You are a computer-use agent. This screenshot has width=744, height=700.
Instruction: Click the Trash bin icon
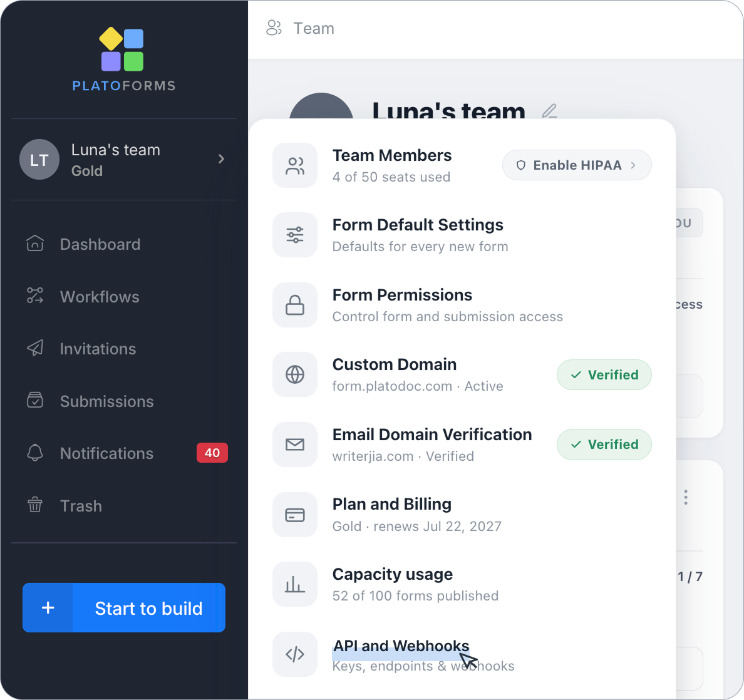[35, 505]
